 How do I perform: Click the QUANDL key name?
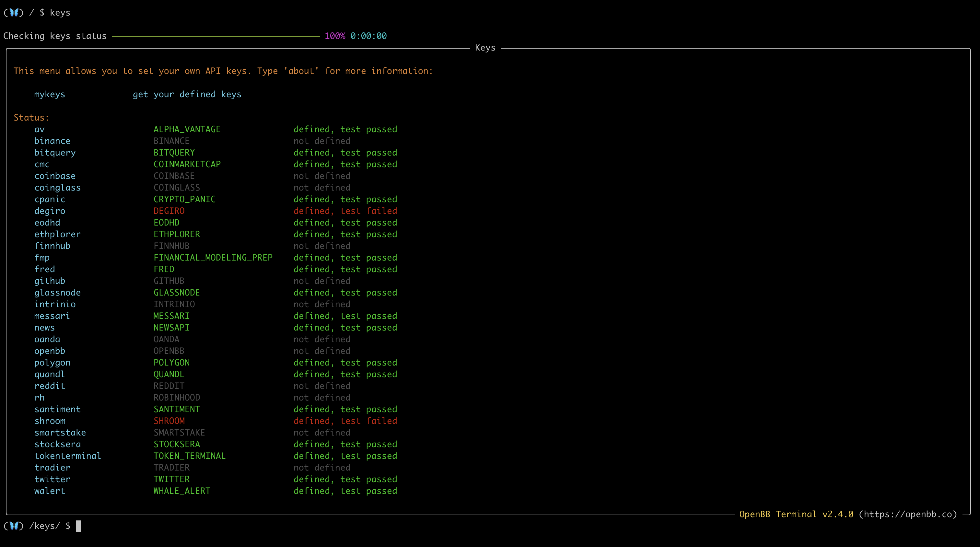click(169, 374)
